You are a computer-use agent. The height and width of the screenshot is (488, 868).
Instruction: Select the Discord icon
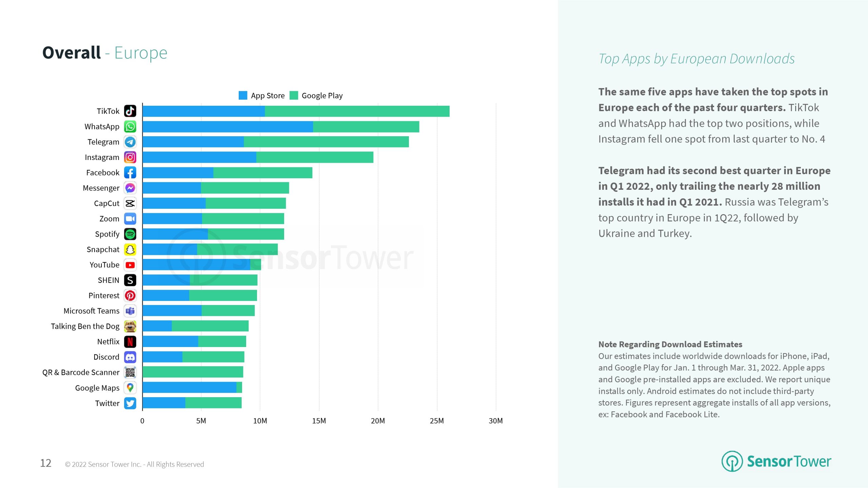coord(130,357)
